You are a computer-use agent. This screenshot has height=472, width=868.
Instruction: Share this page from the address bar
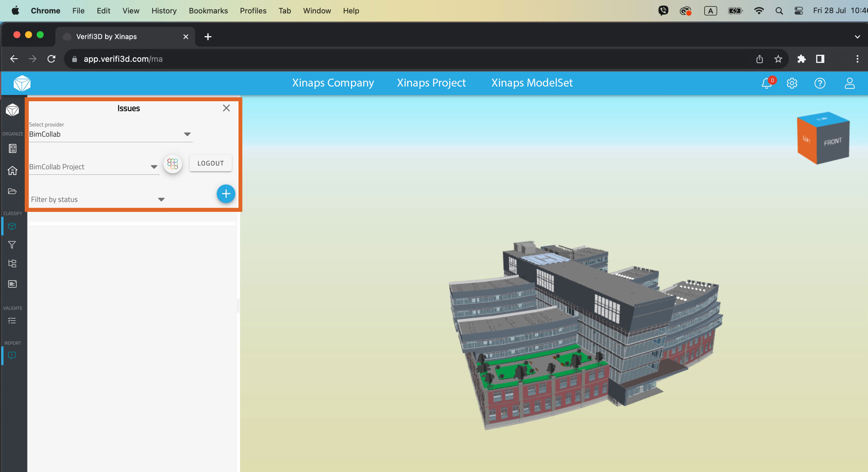(759, 59)
